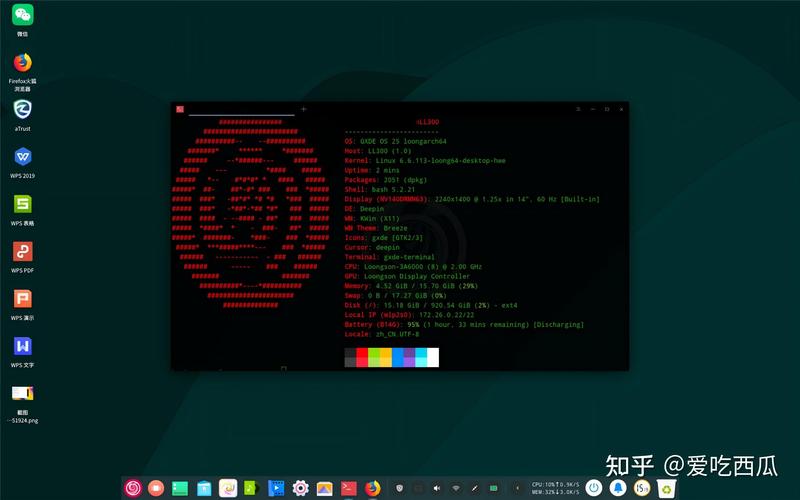The image size is (800, 500).
Task: Click the orange record icon in dock
Action: tap(156, 488)
